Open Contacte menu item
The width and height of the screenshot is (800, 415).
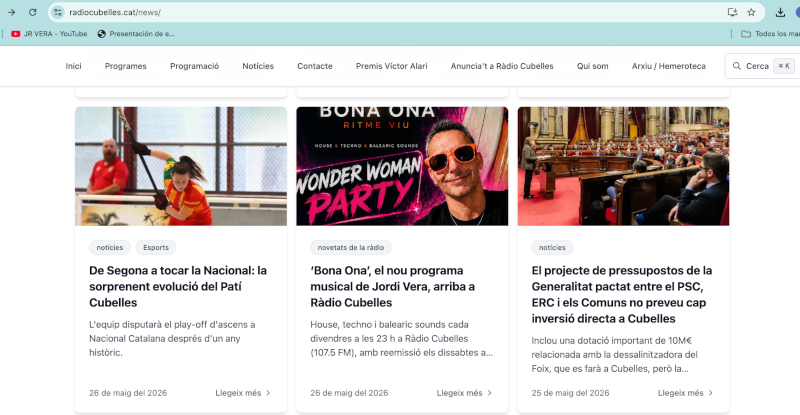click(x=315, y=66)
